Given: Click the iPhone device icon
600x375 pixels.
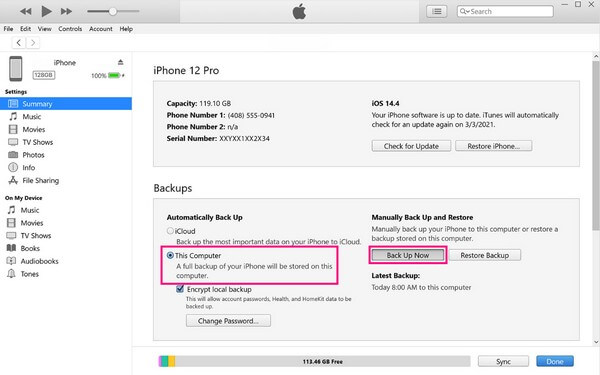Looking at the screenshot, I should [x=16, y=68].
